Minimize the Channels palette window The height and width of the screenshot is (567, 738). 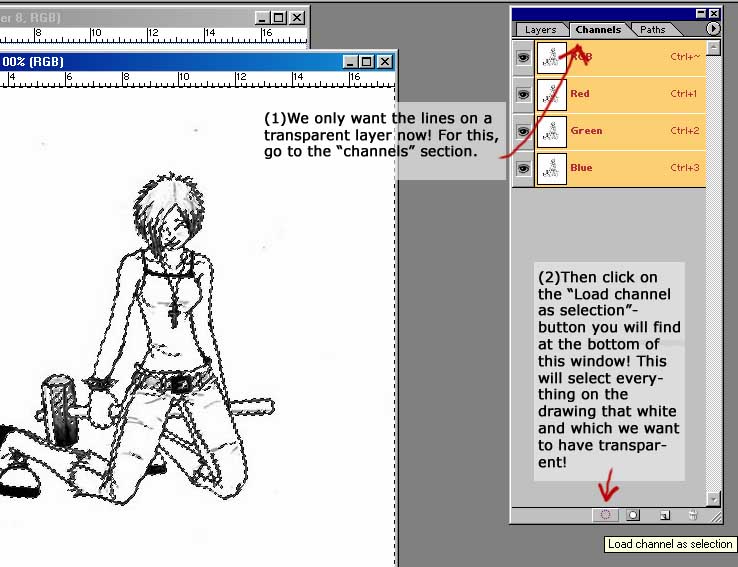coord(701,14)
